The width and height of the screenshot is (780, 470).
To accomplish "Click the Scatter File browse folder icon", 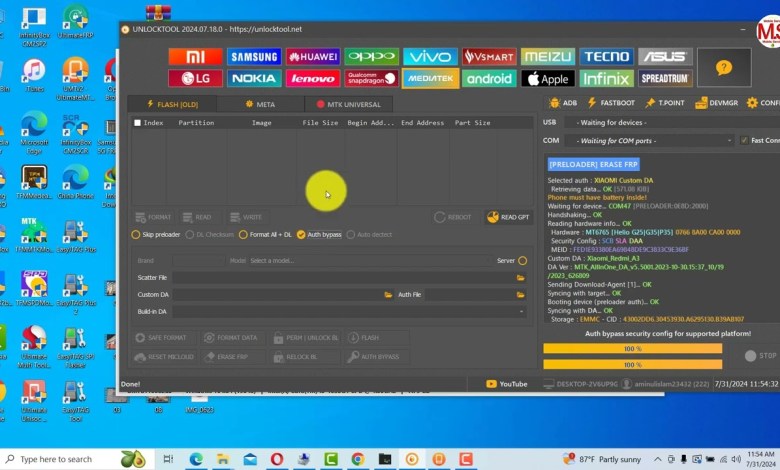I will click(x=520, y=277).
